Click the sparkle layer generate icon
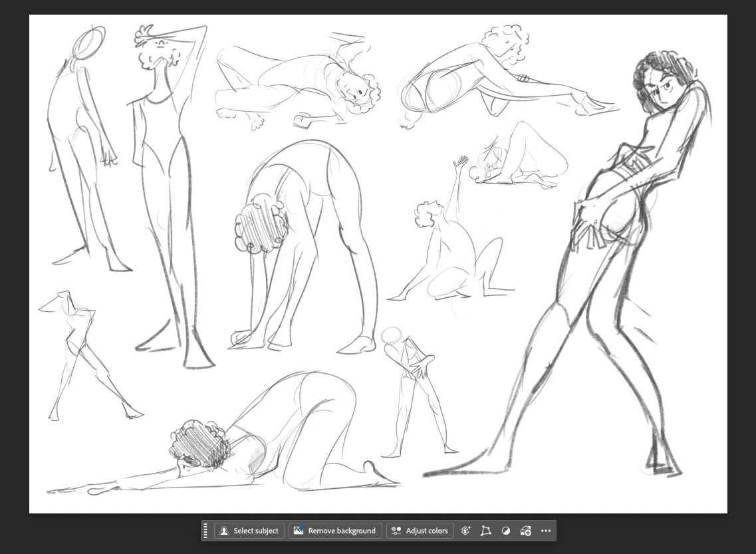Viewport: 756px width, 554px height. click(x=465, y=531)
